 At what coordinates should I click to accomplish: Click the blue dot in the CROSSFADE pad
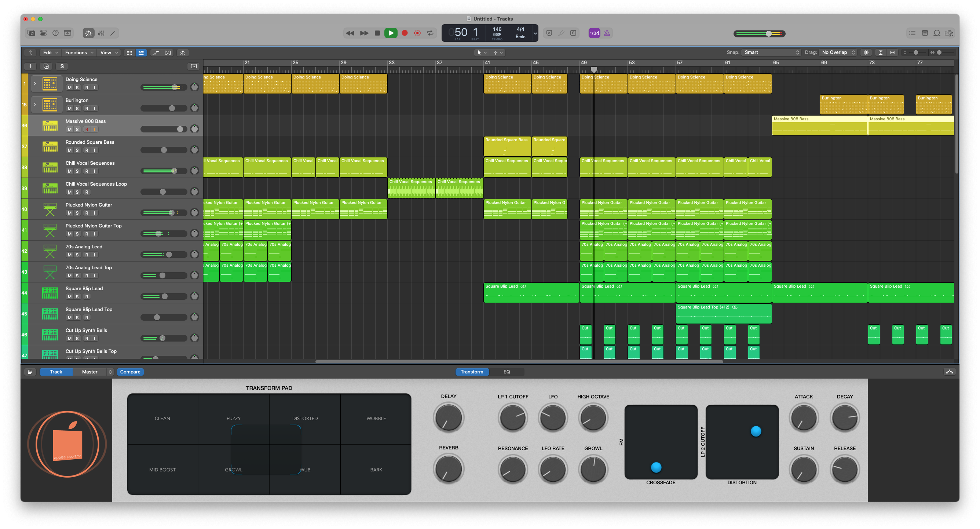pyautogui.click(x=656, y=467)
